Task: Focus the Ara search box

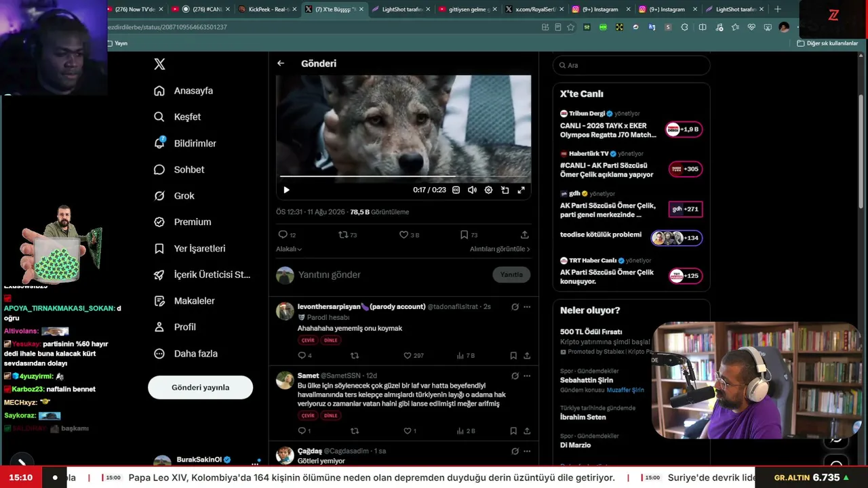Action: pos(631,65)
